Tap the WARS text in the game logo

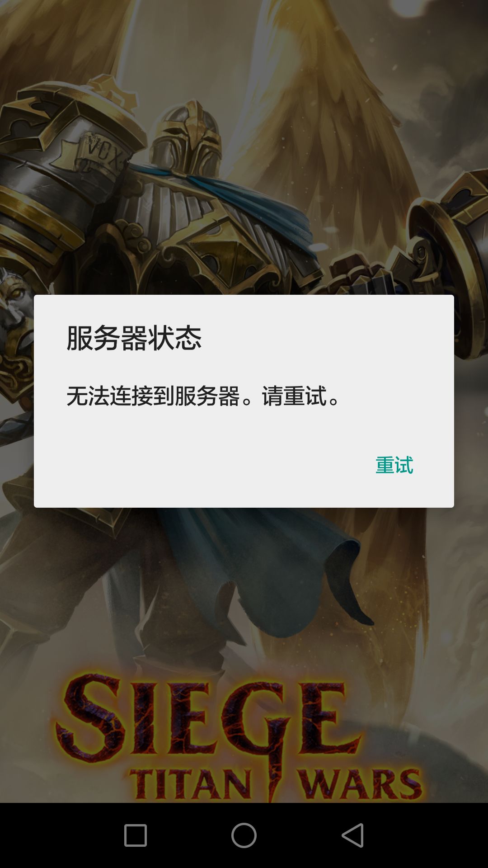coord(359,784)
